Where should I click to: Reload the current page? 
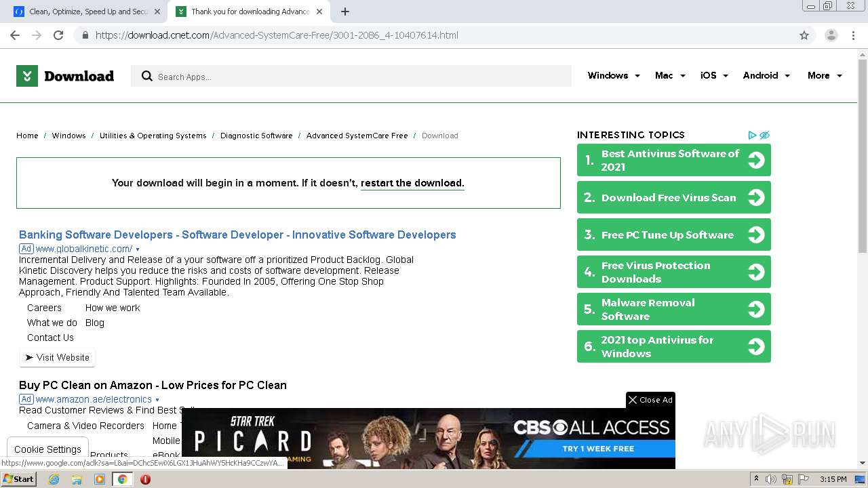coord(58,35)
